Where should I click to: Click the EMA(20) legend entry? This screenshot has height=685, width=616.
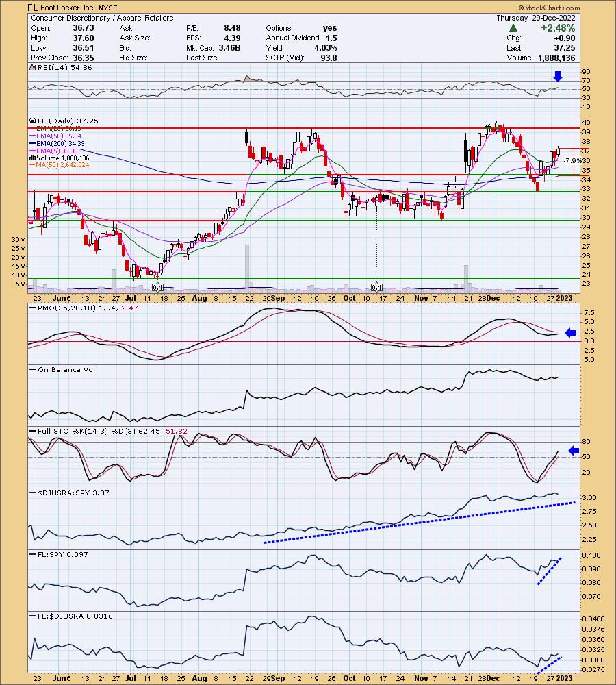click(x=58, y=129)
